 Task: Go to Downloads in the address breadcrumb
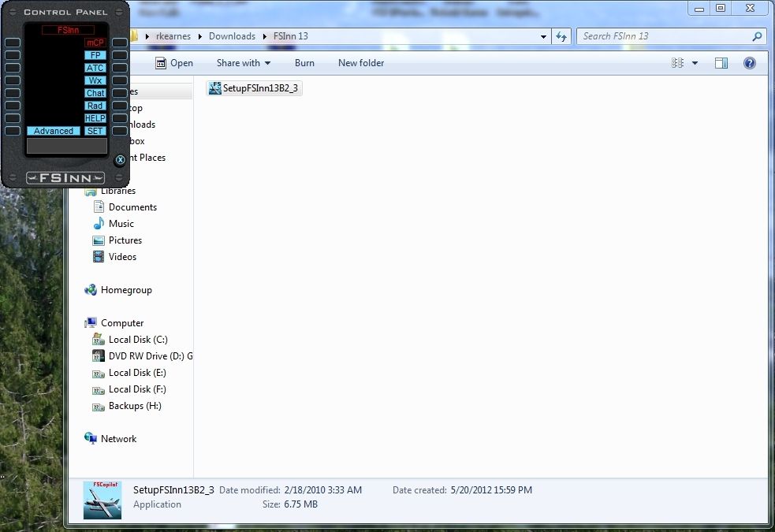232,36
